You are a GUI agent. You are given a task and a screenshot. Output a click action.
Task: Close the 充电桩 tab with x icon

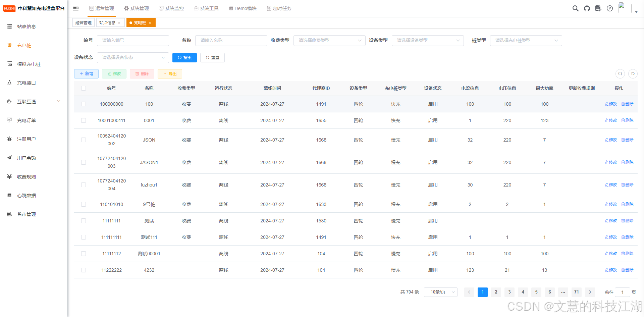click(x=150, y=23)
